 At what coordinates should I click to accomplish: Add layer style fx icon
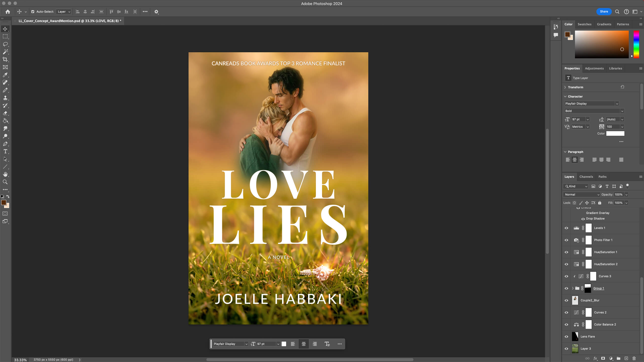[595, 358]
